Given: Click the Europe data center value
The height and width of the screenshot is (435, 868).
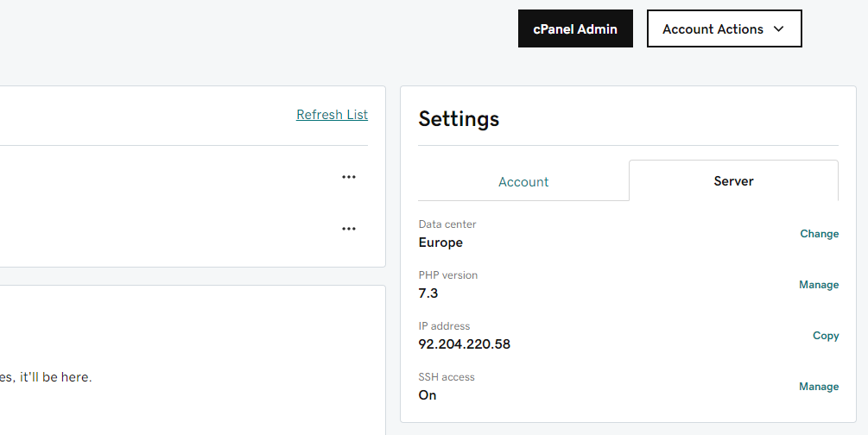Looking at the screenshot, I should point(440,243).
